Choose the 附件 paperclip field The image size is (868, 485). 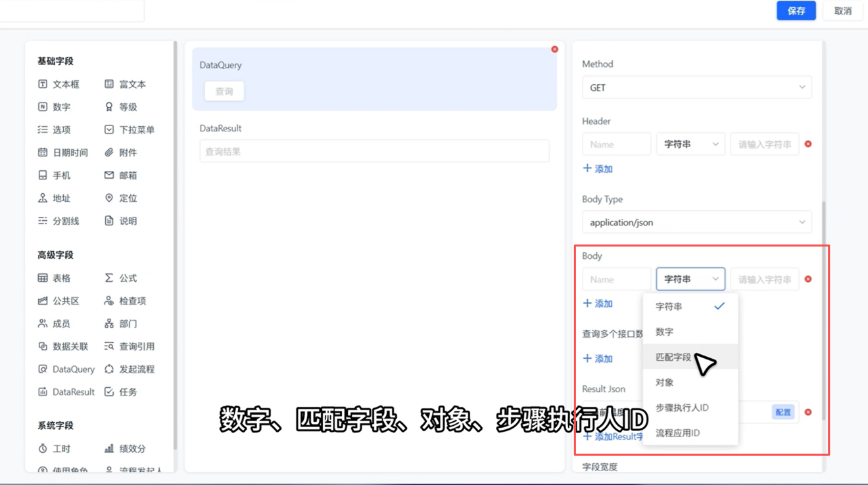(x=120, y=152)
